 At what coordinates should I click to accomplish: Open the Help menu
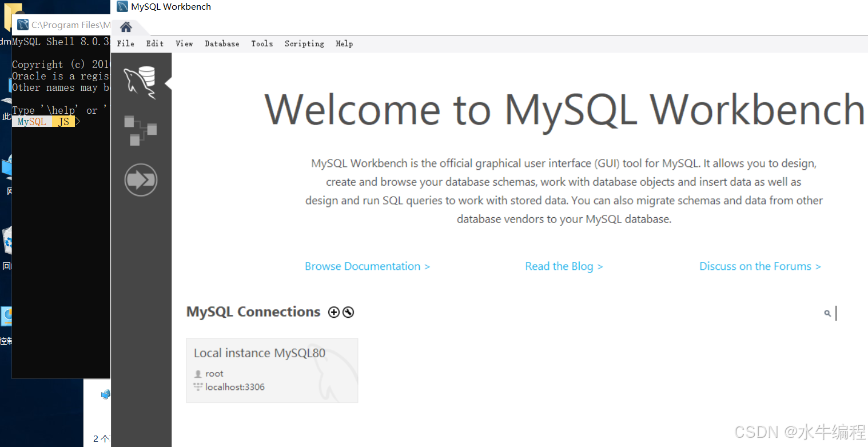[344, 43]
